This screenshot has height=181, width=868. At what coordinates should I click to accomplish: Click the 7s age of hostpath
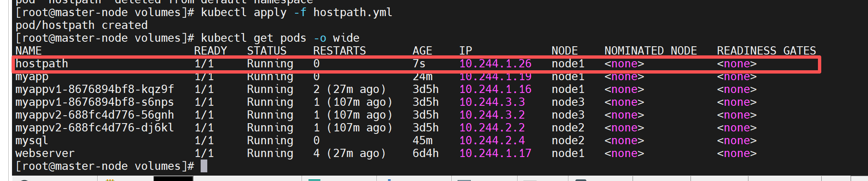coord(419,64)
